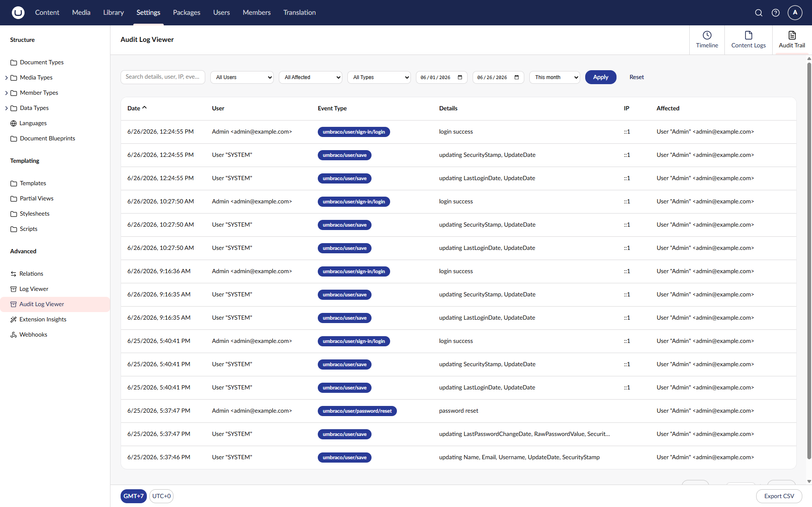Open the help question mark icon
Image resolution: width=812 pixels, height=507 pixels.
[x=776, y=13]
